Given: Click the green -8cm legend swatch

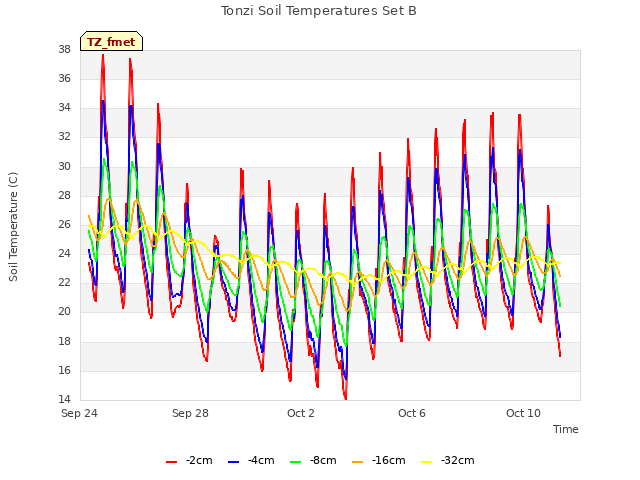Looking at the screenshot, I should [x=296, y=462].
